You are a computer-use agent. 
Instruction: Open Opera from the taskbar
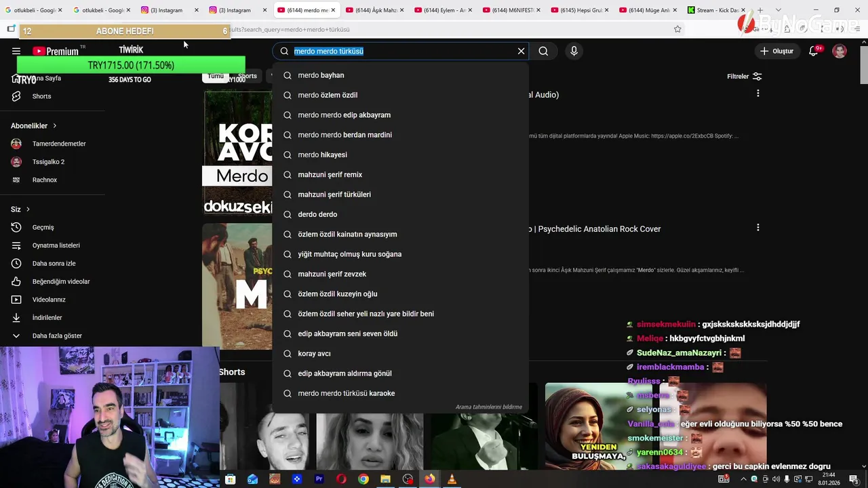[x=341, y=479]
